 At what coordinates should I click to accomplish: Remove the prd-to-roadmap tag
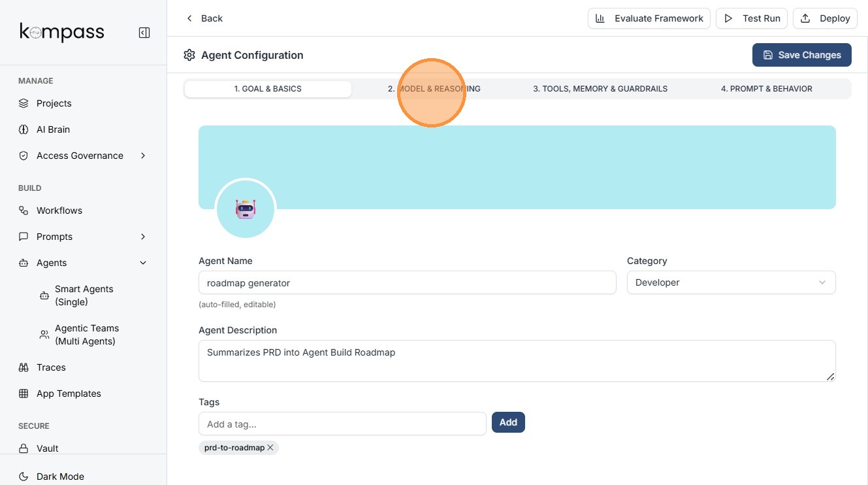270,448
